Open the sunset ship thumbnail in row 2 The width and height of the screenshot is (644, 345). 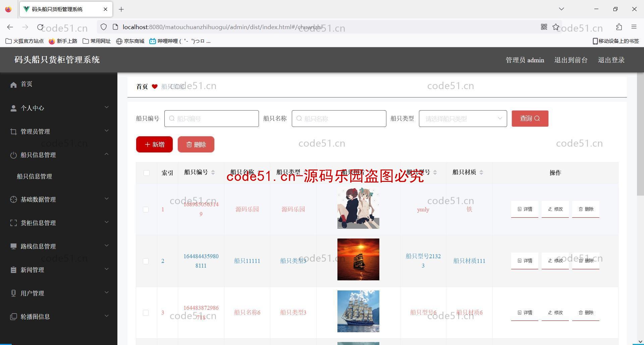pos(358,259)
